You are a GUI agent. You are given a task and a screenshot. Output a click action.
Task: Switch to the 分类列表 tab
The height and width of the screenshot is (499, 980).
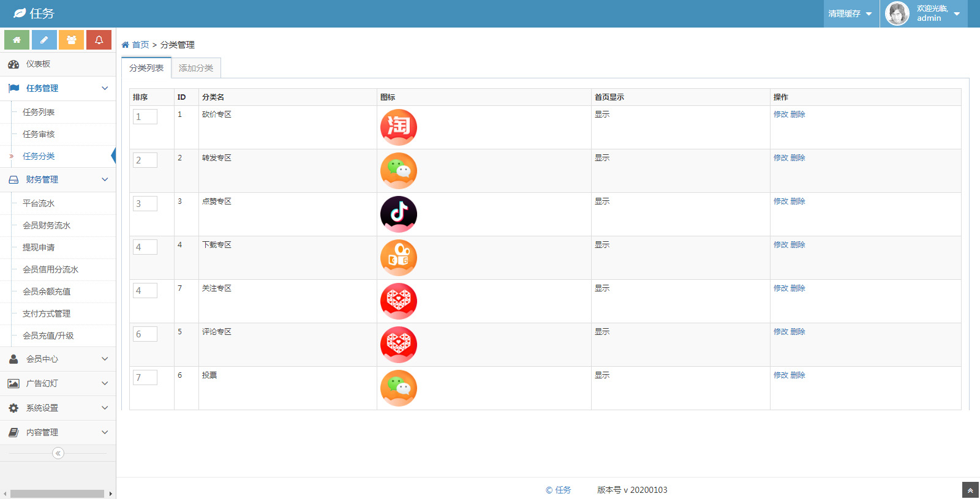146,68
